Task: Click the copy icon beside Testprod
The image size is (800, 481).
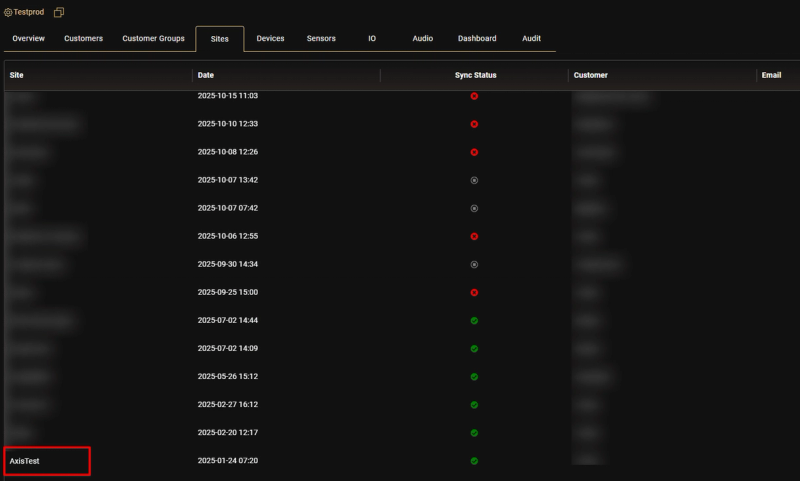Action: tap(59, 12)
